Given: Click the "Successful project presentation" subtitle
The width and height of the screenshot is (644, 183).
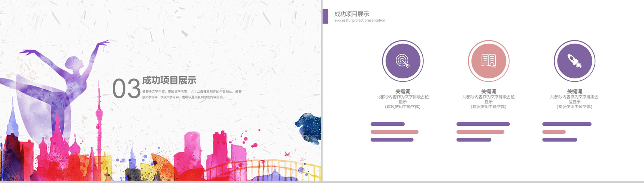Looking at the screenshot, I should pyautogui.click(x=359, y=21).
